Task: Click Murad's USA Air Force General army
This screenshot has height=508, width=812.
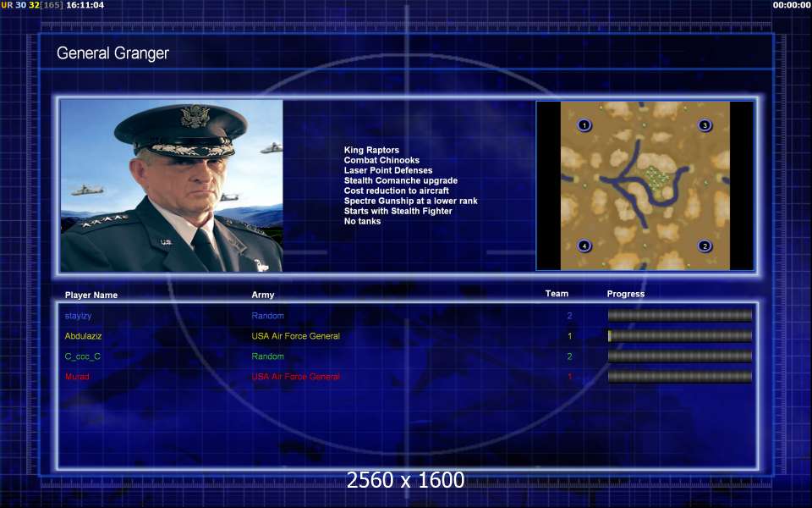Action: click(296, 377)
